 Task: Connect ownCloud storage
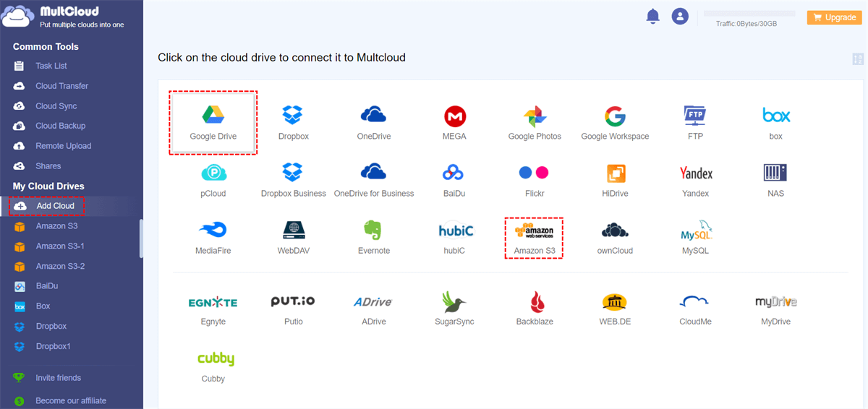tap(615, 238)
